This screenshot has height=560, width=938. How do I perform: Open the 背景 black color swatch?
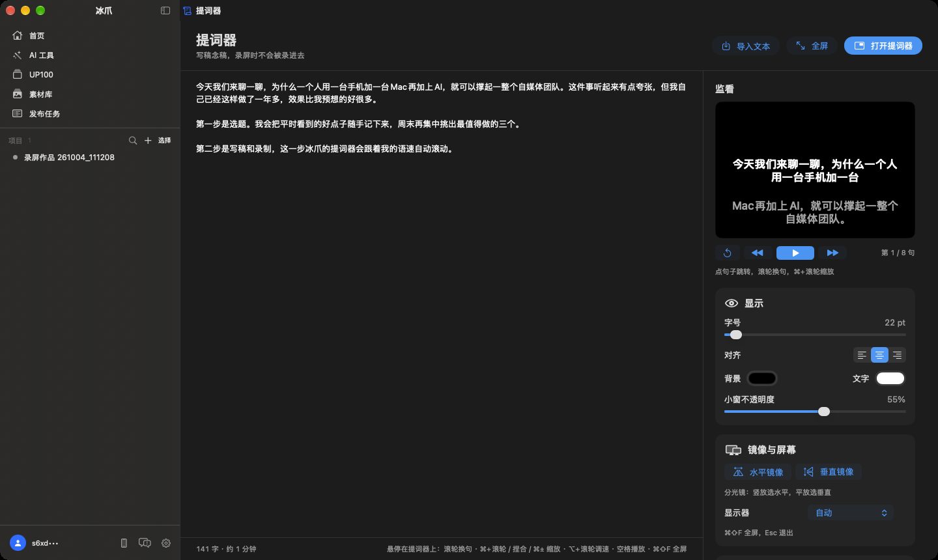point(761,378)
